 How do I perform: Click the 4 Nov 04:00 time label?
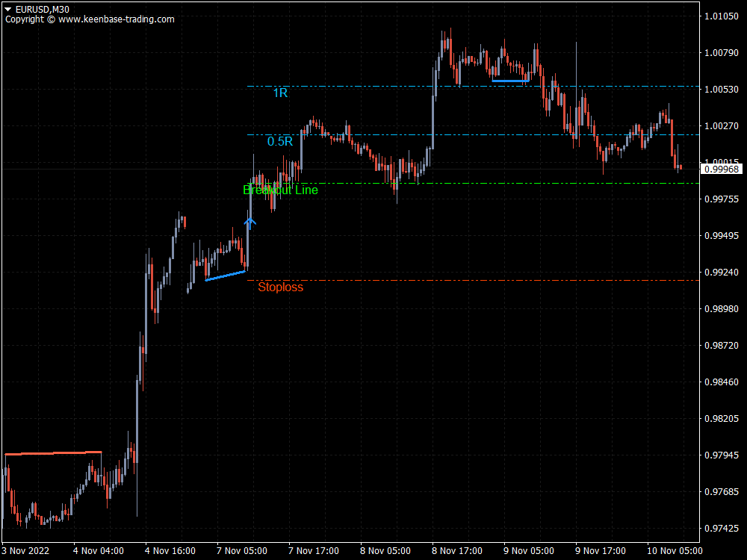pos(99,551)
